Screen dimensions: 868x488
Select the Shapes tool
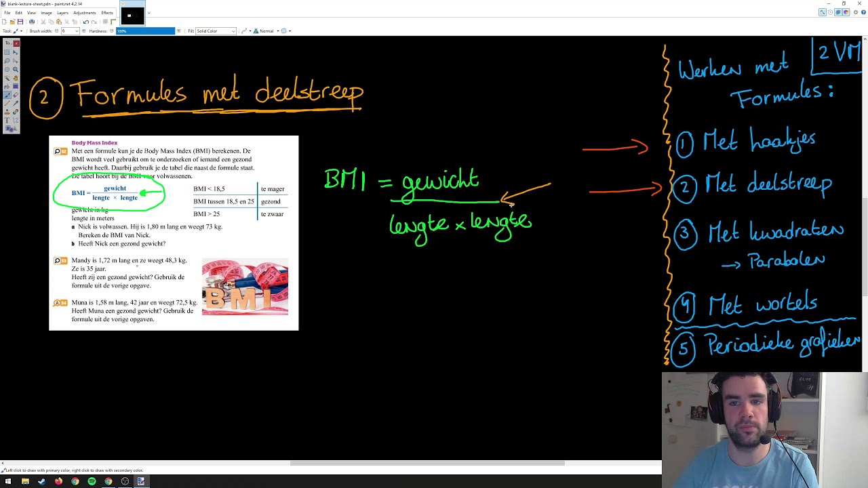pyautogui.click(x=11, y=129)
